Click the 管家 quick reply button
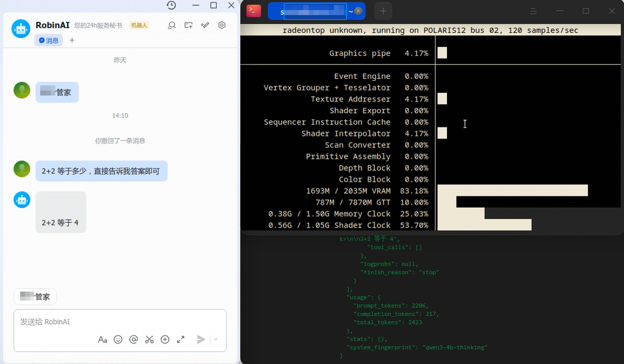 pyautogui.click(x=35, y=297)
